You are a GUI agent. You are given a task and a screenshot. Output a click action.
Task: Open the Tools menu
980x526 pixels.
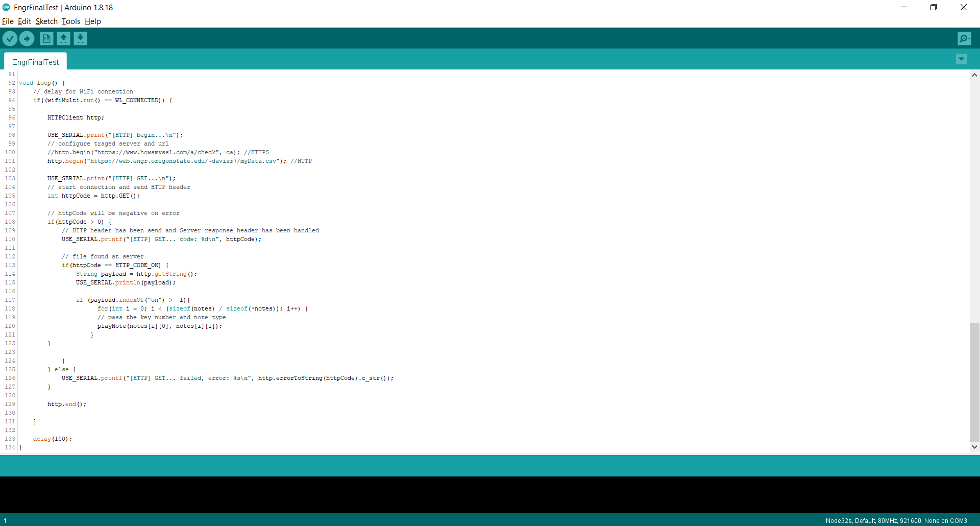(x=71, y=21)
